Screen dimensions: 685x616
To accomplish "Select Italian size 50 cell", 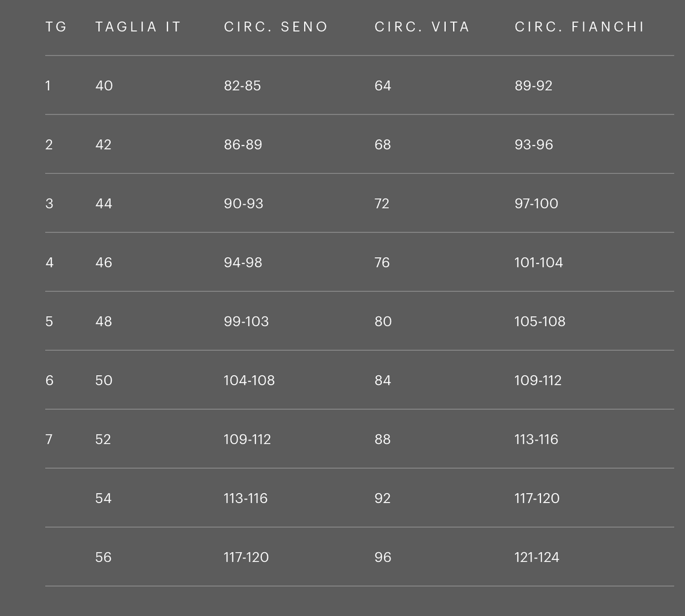I will (x=104, y=381).
